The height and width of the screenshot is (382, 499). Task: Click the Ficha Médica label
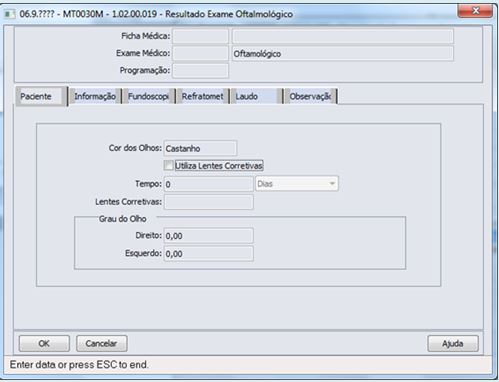click(145, 36)
